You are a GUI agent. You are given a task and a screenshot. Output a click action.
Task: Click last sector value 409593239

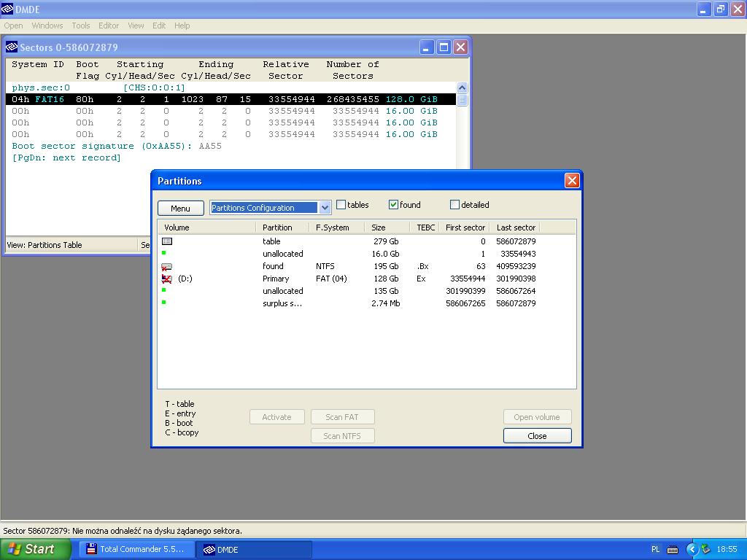point(516,266)
